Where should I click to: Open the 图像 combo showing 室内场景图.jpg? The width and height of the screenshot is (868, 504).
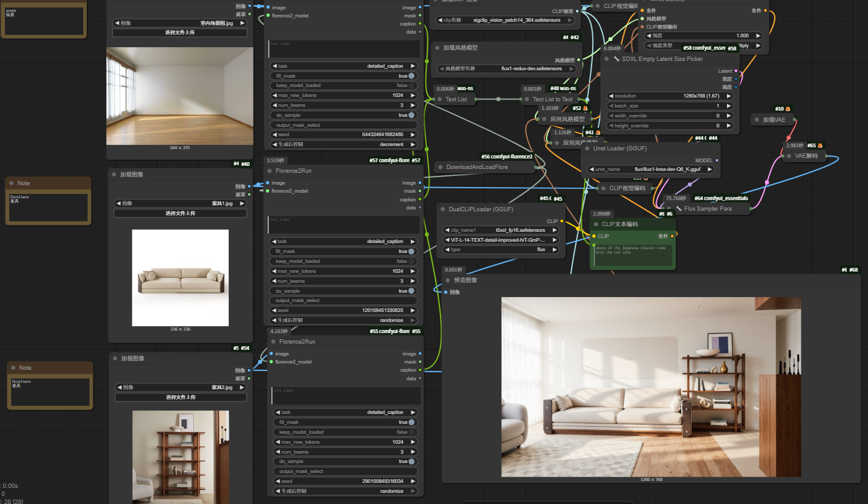[180, 23]
